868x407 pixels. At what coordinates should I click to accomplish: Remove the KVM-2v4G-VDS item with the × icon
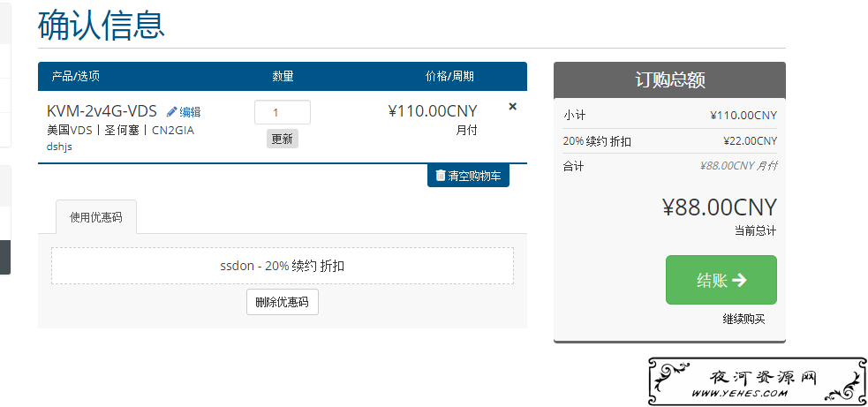click(513, 106)
